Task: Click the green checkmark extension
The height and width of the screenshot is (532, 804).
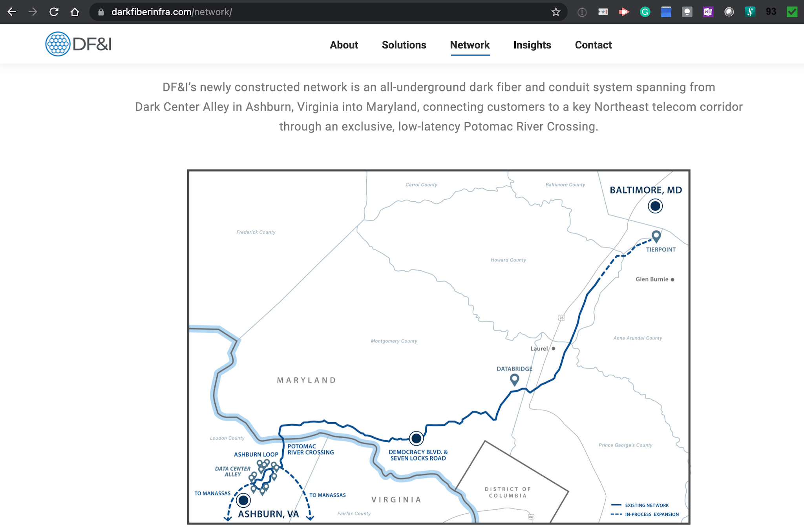Action: (x=792, y=12)
